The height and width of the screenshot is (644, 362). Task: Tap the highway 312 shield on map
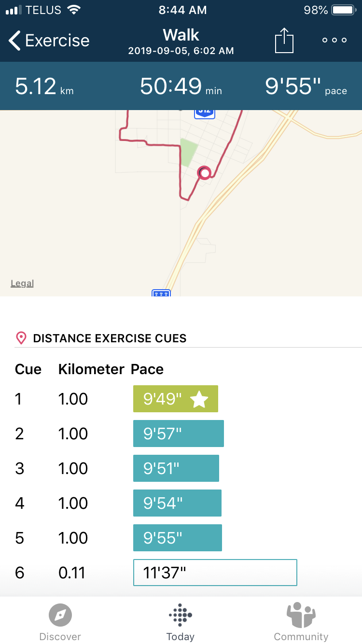click(205, 112)
